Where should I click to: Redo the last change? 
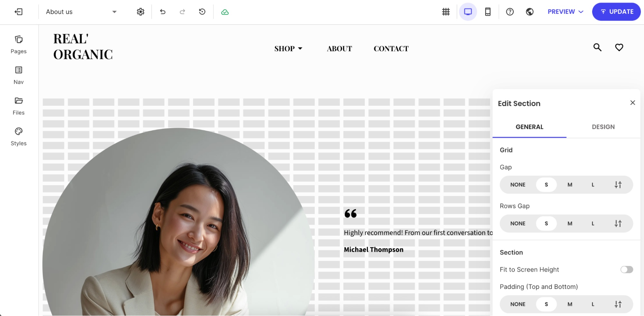point(182,12)
